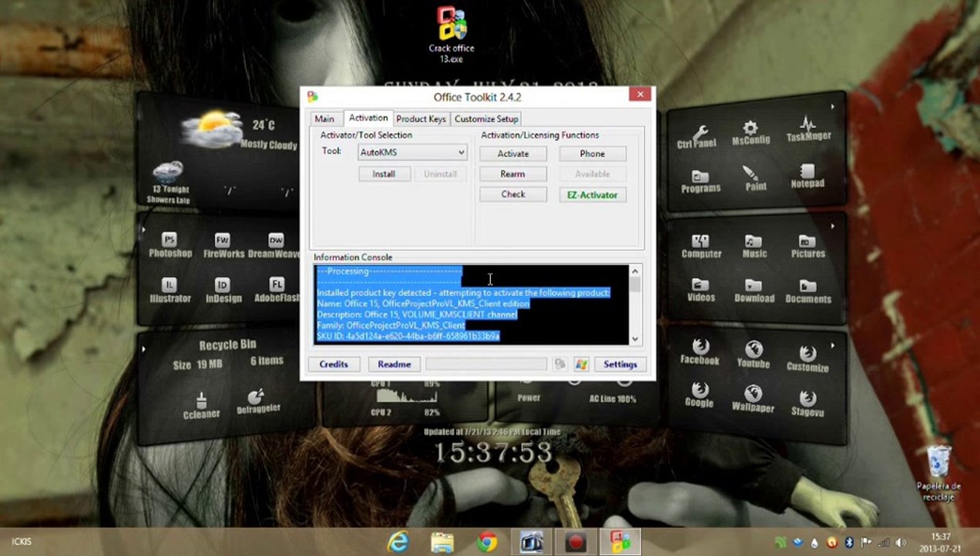The image size is (980, 556).
Task: Select the Activation tab
Action: pos(368,118)
